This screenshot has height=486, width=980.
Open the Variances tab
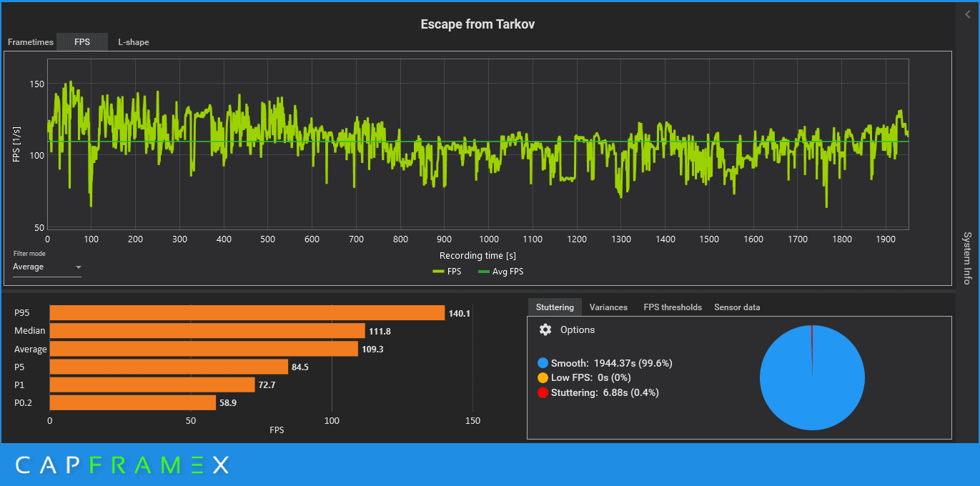coord(608,307)
